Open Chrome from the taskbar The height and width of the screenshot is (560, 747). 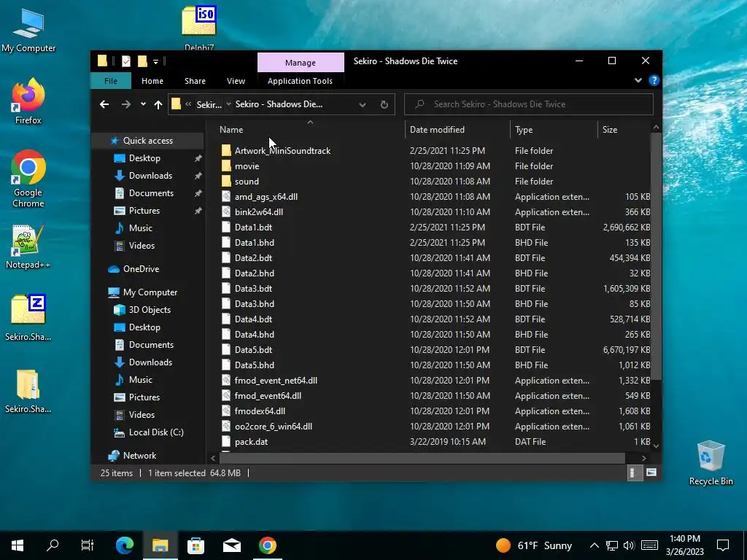(268, 545)
